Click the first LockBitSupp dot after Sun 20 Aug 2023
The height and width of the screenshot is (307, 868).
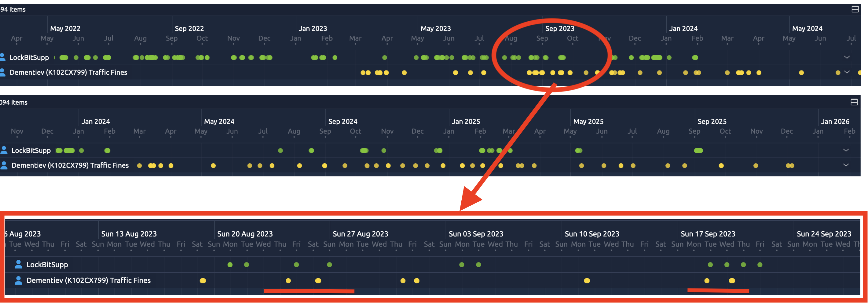click(x=230, y=265)
